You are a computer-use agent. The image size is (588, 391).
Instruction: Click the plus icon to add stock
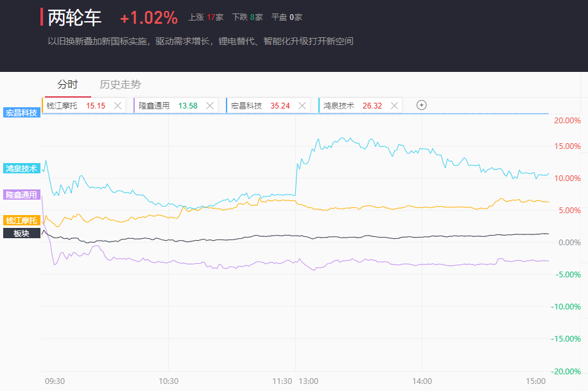click(x=422, y=105)
